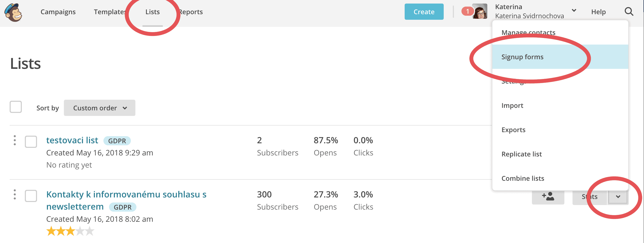Screen dimensions: 644x243
Task: Select Combine lists in the dropdown menu
Action: [x=523, y=178]
